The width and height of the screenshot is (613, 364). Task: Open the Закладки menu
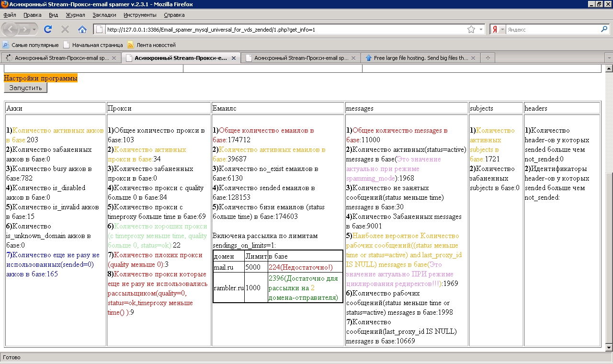coord(104,15)
